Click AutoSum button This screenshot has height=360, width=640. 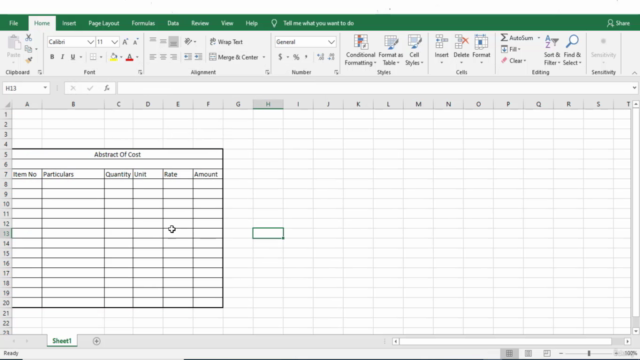[x=517, y=38]
